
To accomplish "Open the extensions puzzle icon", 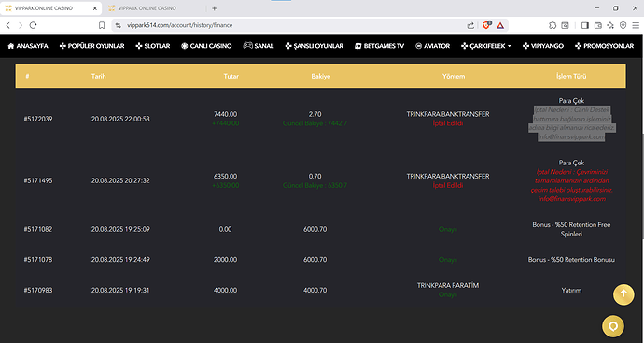I will click(x=553, y=25).
